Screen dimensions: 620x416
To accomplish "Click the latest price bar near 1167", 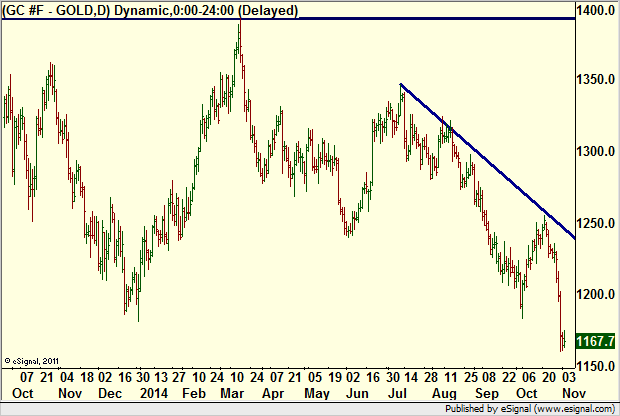I will point(565,339).
